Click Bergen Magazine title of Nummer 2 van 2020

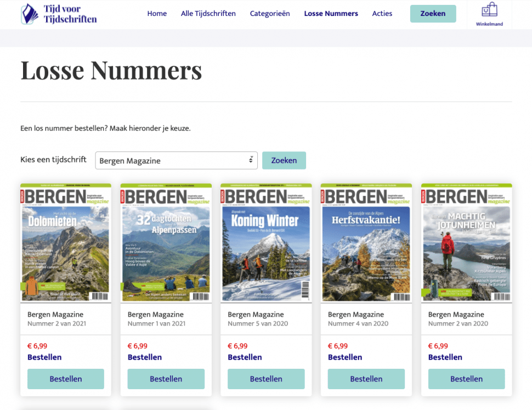456,314
